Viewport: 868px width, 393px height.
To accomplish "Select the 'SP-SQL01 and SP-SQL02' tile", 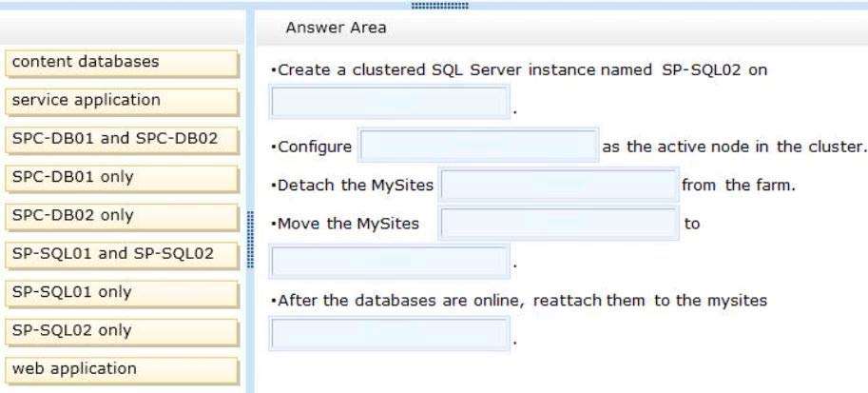I will [x=122, y=256].
